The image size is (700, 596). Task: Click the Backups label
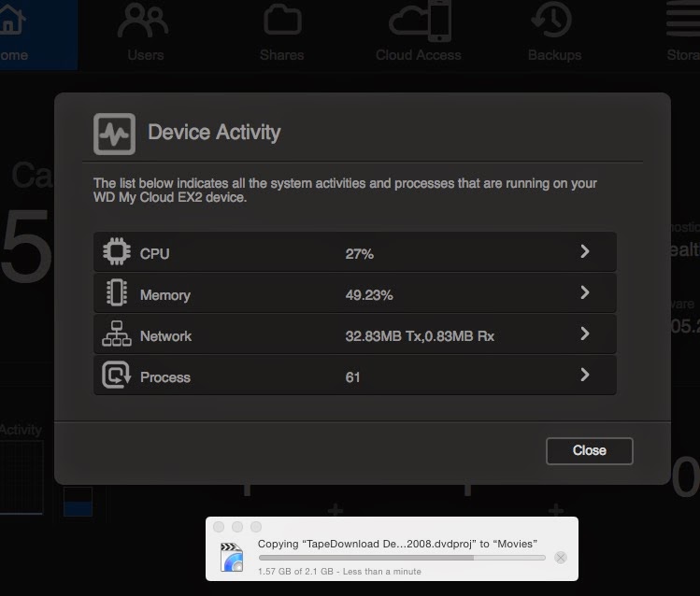click(x=554, y=55)
